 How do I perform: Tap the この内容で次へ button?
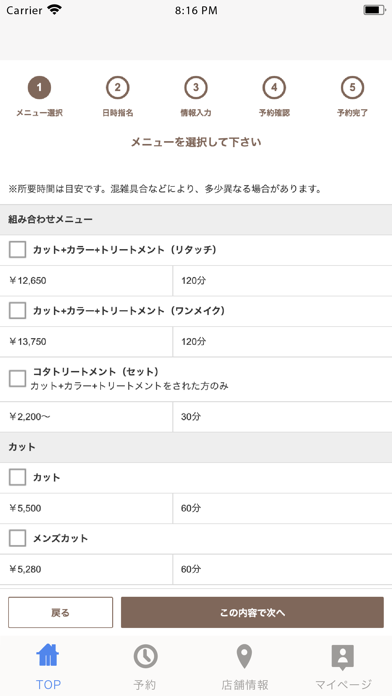click(x=252, y=613)
